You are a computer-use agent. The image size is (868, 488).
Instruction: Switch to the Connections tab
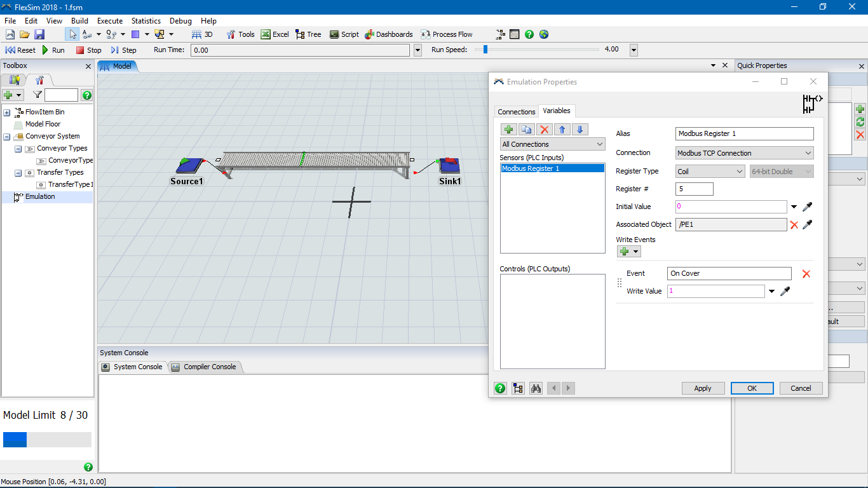click(516, 112)
